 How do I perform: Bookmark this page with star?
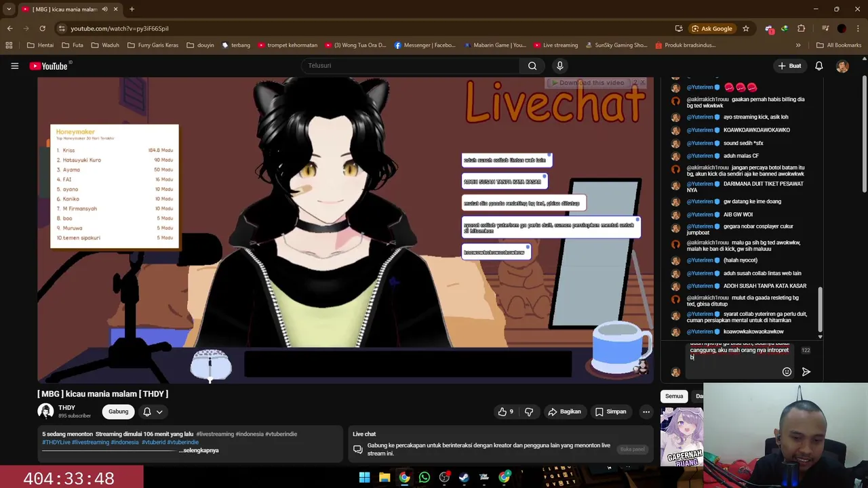746,28
